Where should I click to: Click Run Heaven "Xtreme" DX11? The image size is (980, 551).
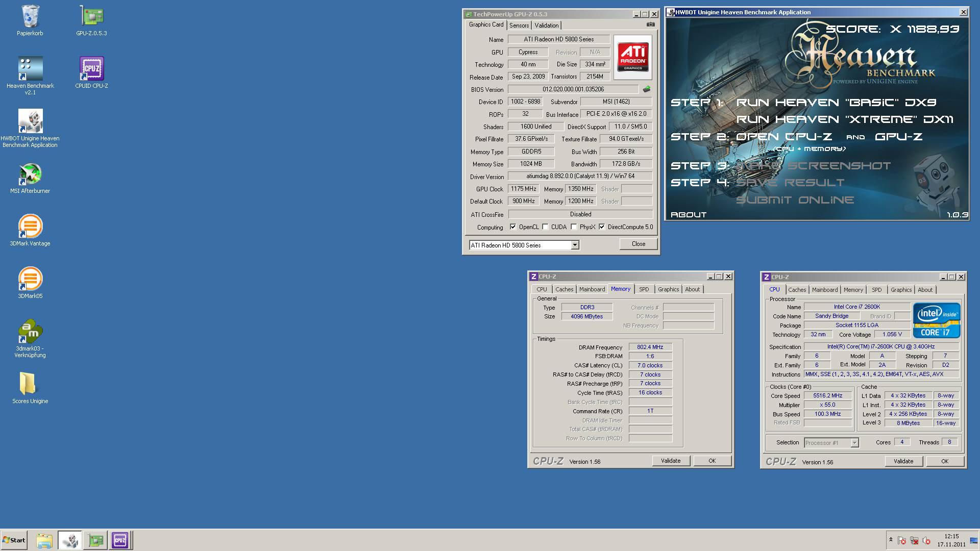coord(845,119)
